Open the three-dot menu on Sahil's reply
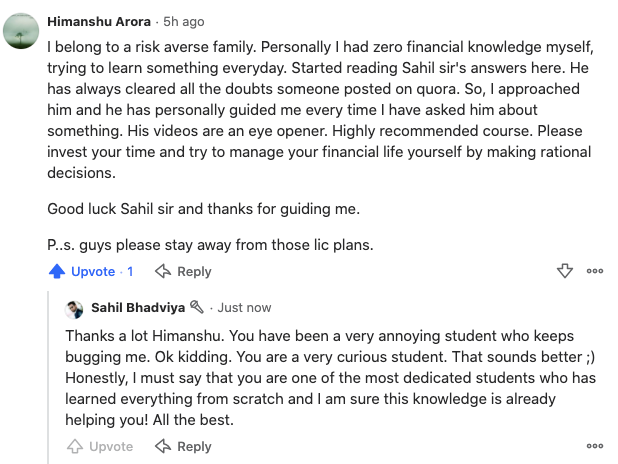 pyautogui.click(x=595, y=446)
